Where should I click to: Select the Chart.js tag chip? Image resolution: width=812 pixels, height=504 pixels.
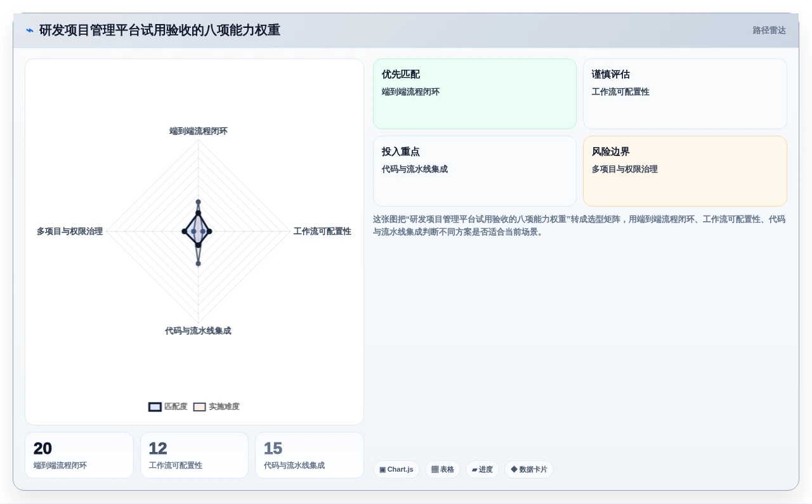(396, 470)
